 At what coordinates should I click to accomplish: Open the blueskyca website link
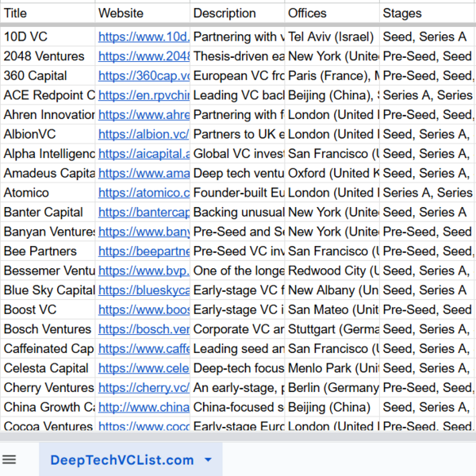tap(144, 290)
